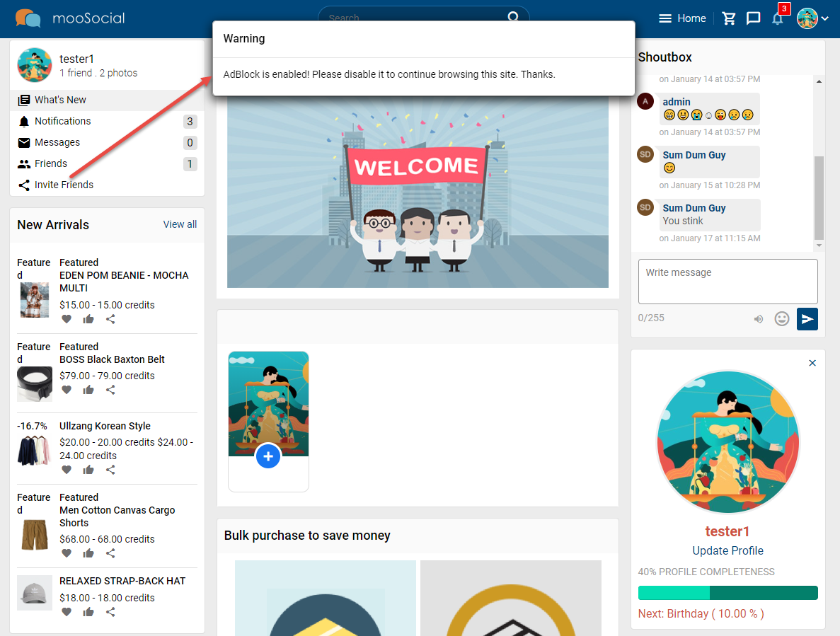
Task: Open the shoutbox emoji picker
Action: (781, 319)
